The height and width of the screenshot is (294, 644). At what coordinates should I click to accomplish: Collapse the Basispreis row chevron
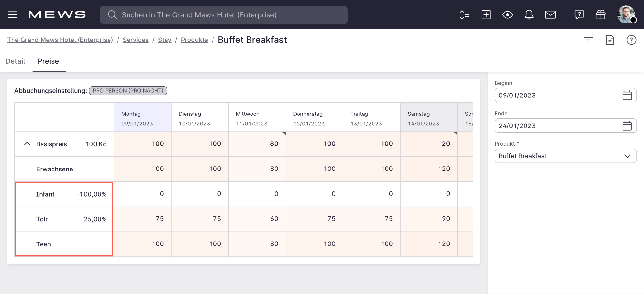[27, 144]
